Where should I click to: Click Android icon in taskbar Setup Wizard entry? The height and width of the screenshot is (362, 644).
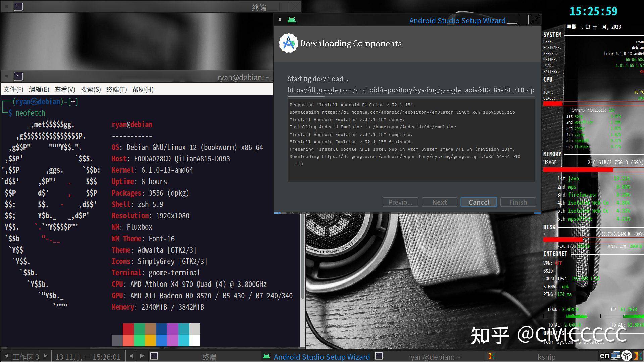click(x=266, y=356)
